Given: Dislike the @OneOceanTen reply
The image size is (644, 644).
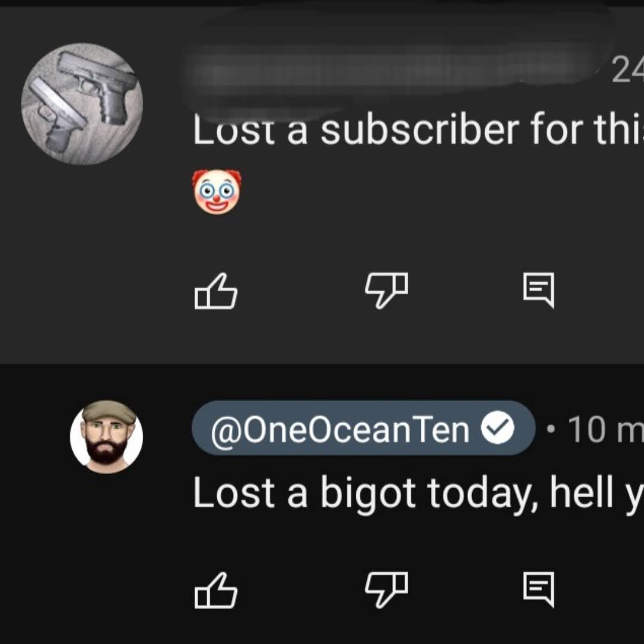Looking at the screenshot, I should point(387,589).
